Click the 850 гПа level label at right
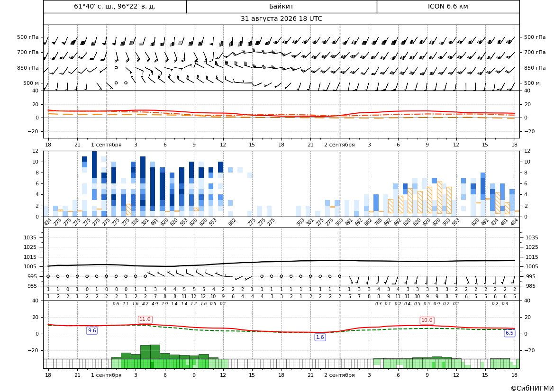 point(535,68)
